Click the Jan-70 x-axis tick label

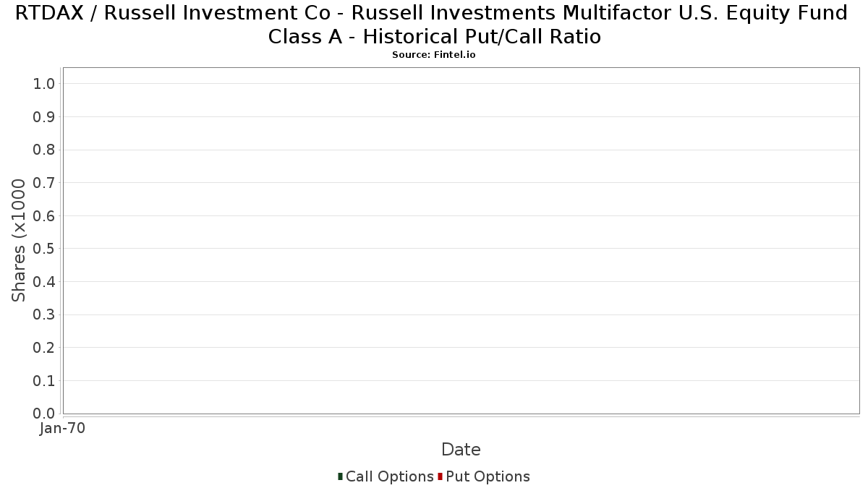tap(62, 429)
